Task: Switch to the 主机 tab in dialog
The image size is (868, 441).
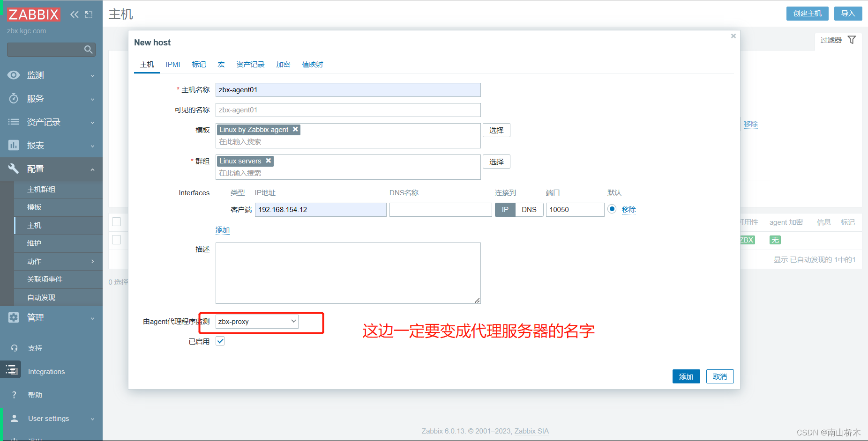Action: (147, 65)
